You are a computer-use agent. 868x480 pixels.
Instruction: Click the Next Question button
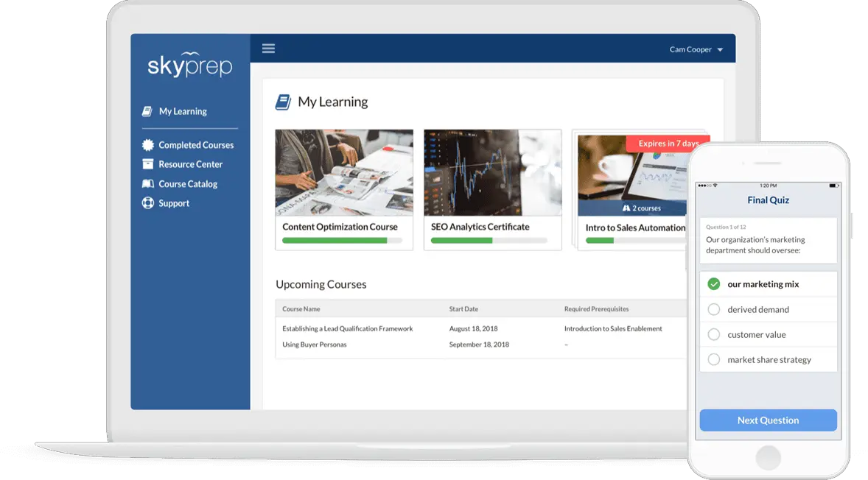pos(768,420)
